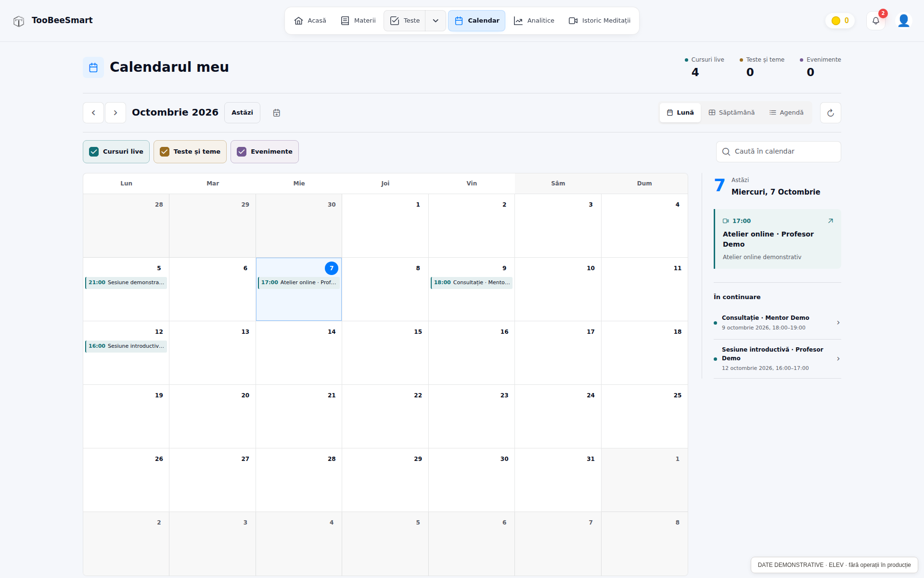Open notifications bell icon

[876, 21]
